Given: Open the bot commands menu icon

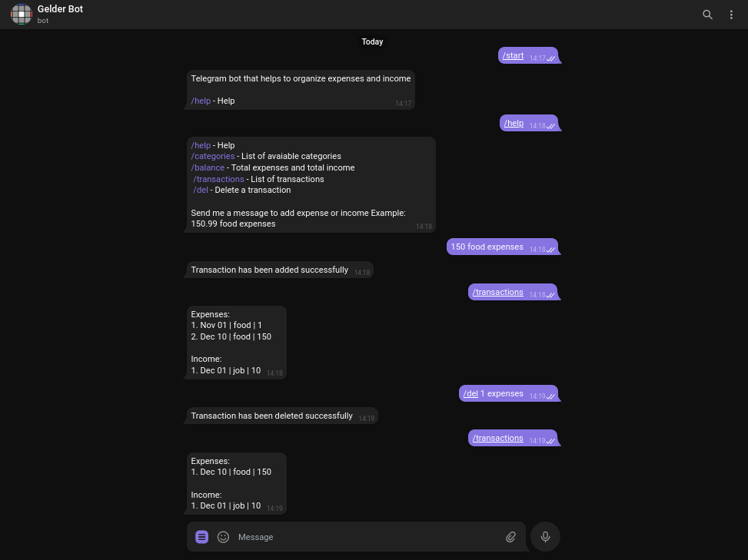Looking at the screenshot, I should click(201, 537).
